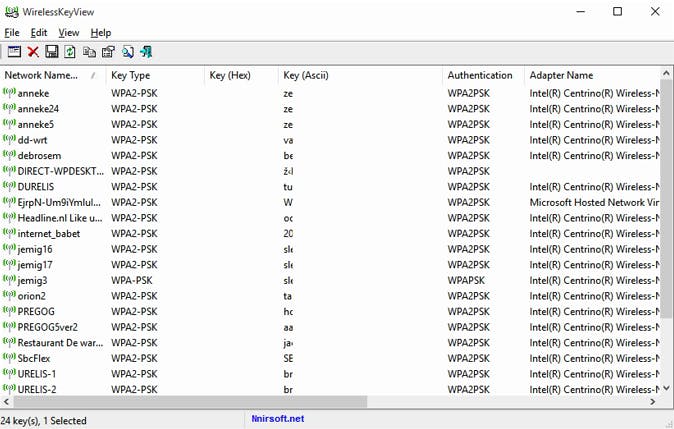Image resolution: width=674 pixels, height=429 pixels.
Task: Select the URELIS-2 network row
Action: click(x=330, y=389)
